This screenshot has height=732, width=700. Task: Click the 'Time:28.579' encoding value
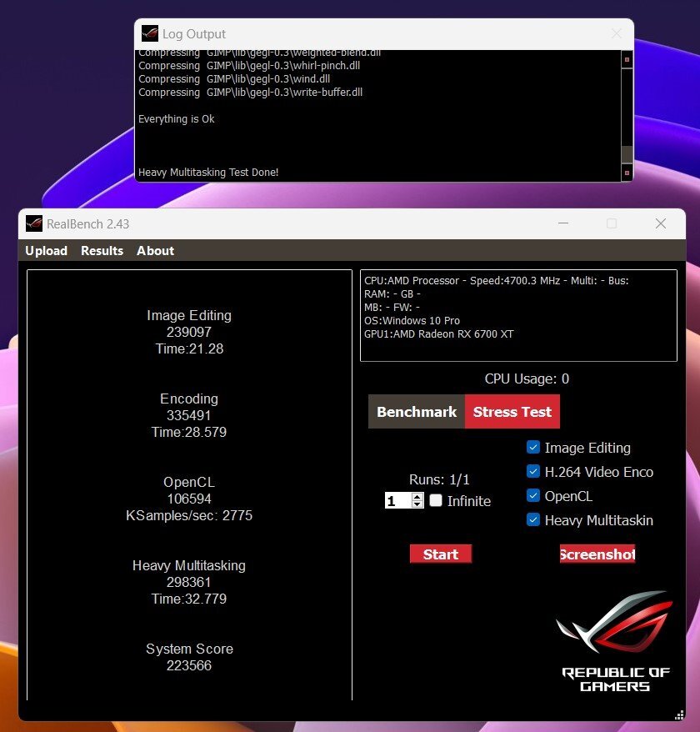point(189,433)
